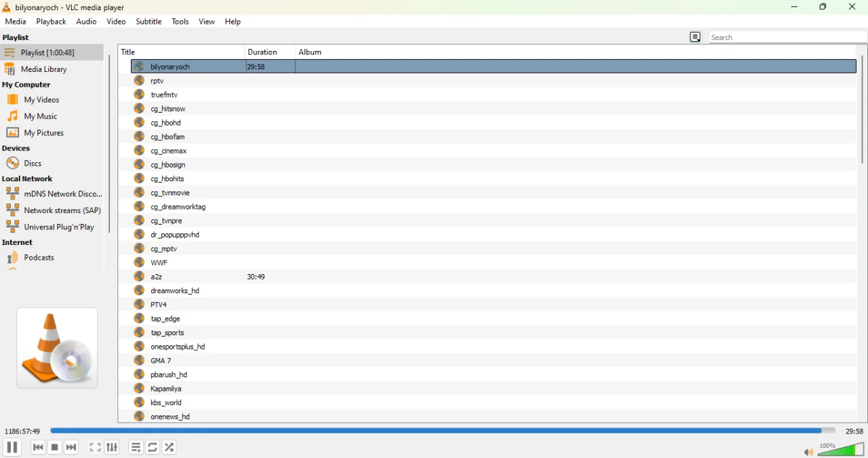Skip to next media track
The width and height of the screenshot is (868, 458).
pos(71,448)
